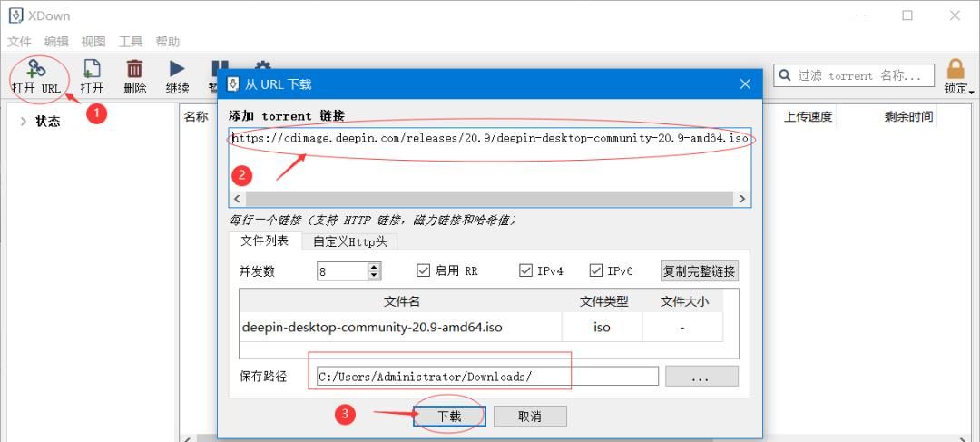The image size is (980, 442).
Task: Switch to the 自定义Http头 tab
Action: pyautogui.click(x=350, y=242)
